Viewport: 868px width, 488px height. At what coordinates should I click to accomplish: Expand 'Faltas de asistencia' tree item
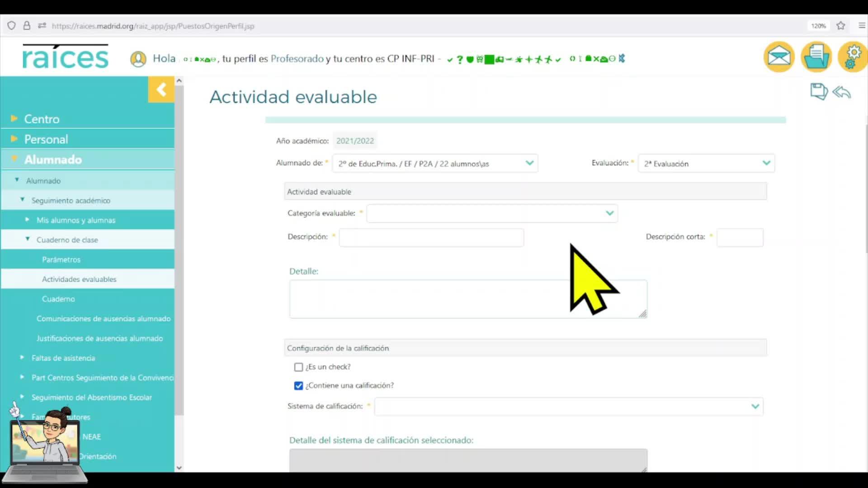tap(63, 358)
